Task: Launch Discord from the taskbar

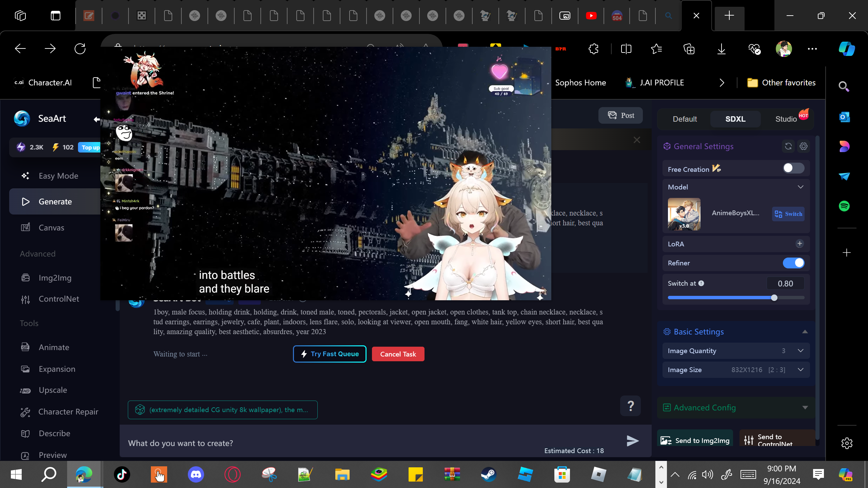Action: tap(196, 474)
